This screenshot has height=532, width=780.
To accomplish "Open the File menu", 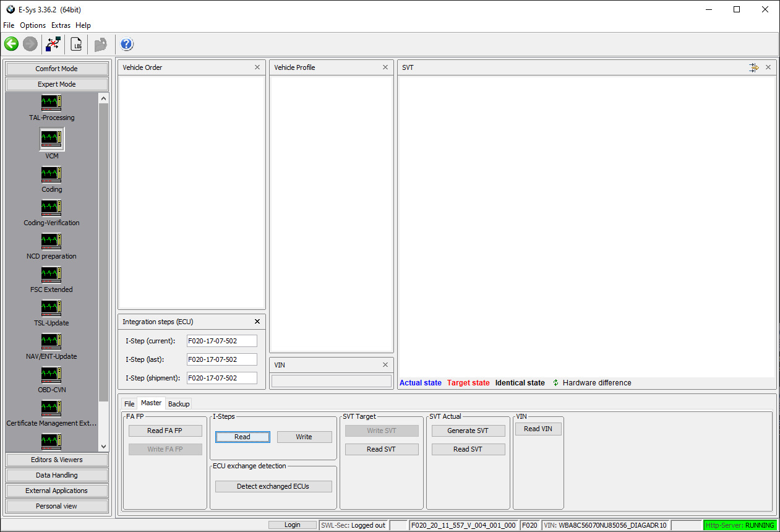I will click(9, 25).
